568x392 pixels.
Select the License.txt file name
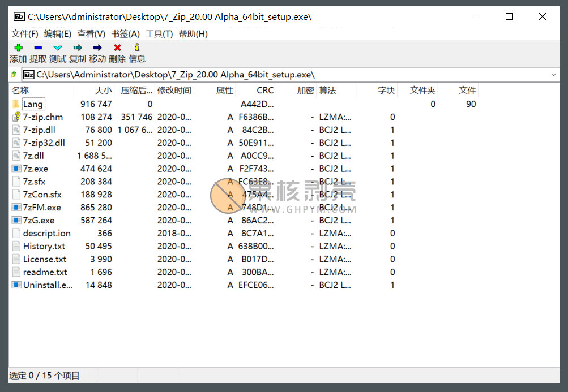pos(45,259)
